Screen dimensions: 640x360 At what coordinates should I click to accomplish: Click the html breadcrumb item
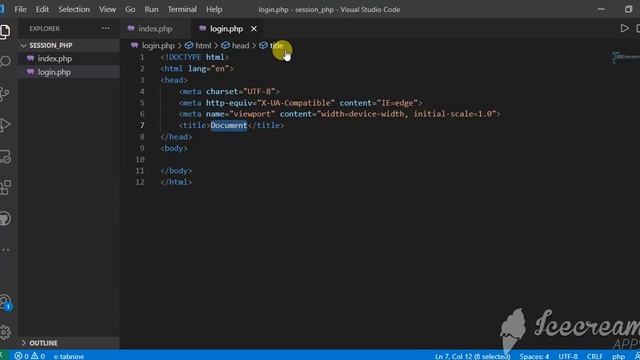[203, 45]
